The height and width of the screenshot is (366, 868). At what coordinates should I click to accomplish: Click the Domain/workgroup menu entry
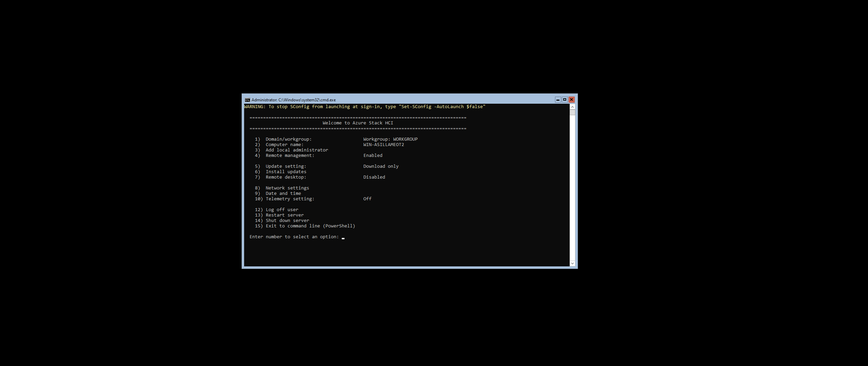(288, 139)
